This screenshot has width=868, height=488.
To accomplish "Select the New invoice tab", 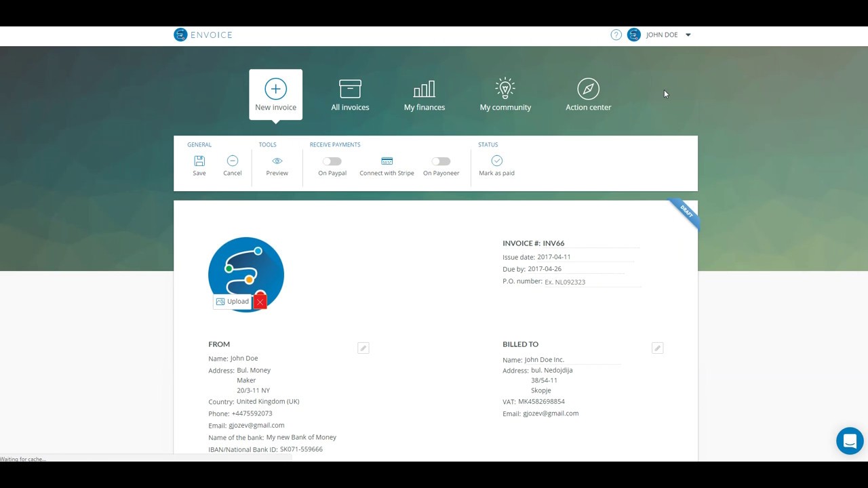I will point(275,95).
